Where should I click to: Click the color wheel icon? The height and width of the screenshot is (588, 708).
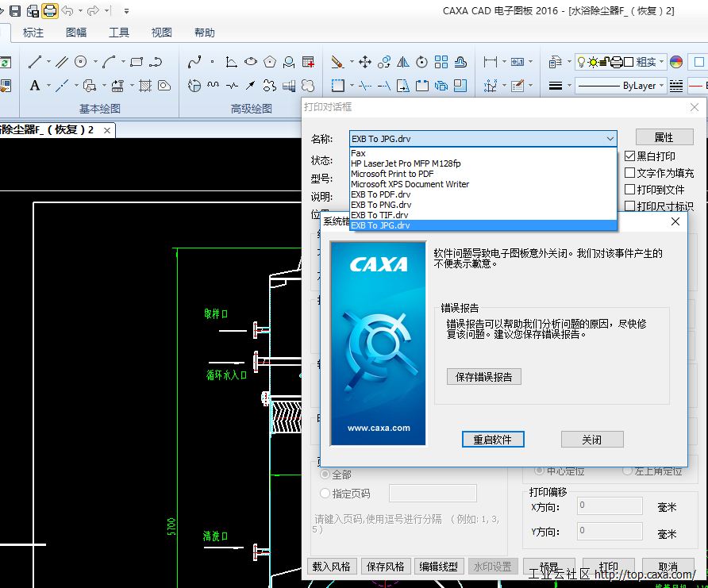(676, 62)
